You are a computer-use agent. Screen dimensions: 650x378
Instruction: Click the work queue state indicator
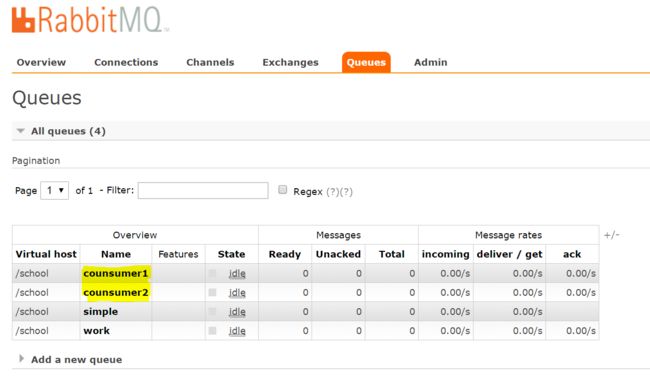[x=212, y=331]
